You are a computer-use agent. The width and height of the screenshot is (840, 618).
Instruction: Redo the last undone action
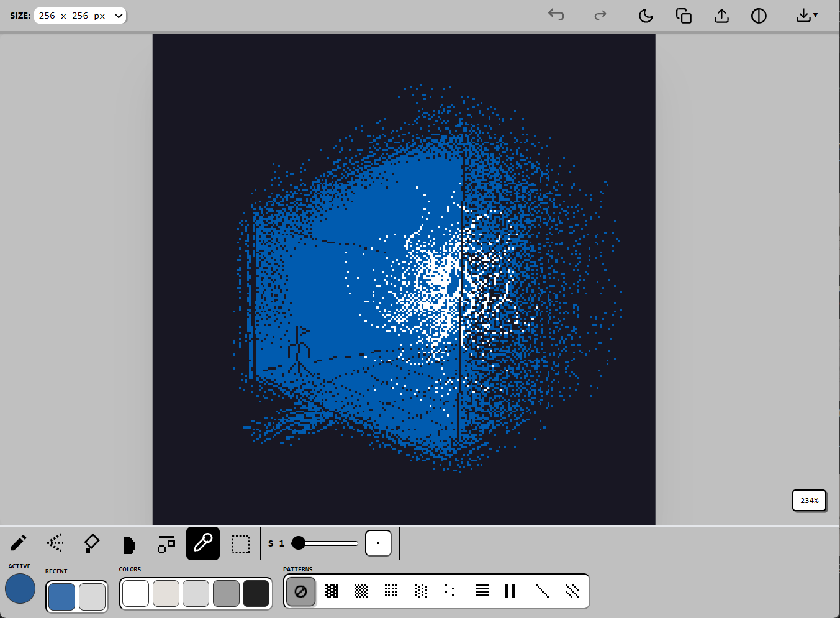coord(600,15)
